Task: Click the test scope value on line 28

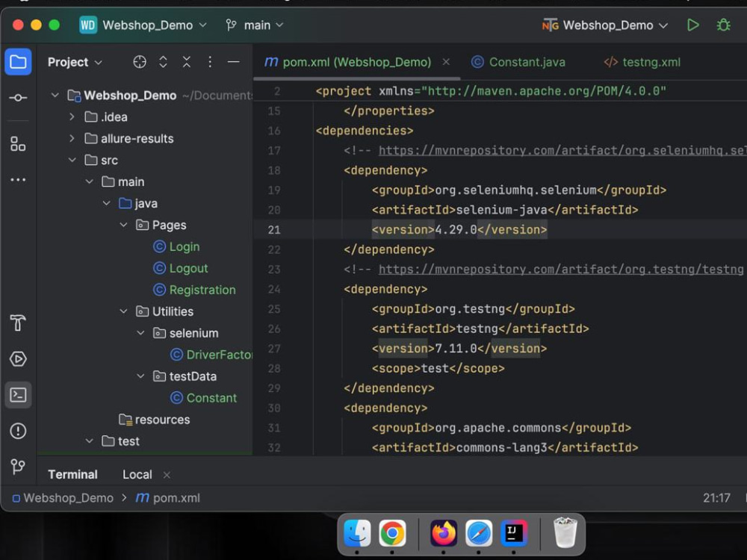Action: click(x=435, y=369)
